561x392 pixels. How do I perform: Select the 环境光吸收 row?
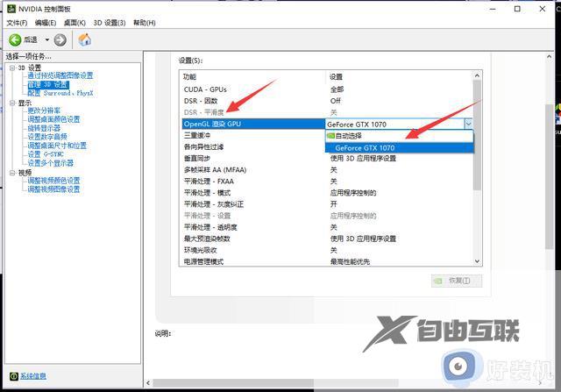click(327, 250)
